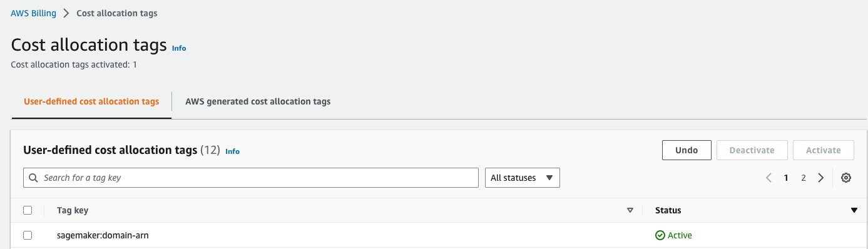
Task: Open Info link beside page title
Action: [179, 48]
